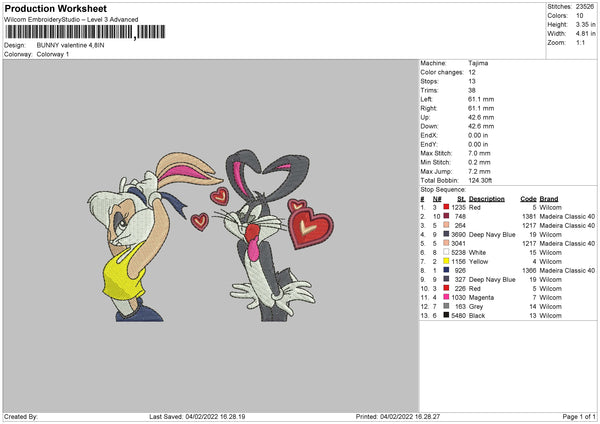This screenshot has width=600, height=424.
Task: Click the Description column header
Action: (x=487, y=199)
